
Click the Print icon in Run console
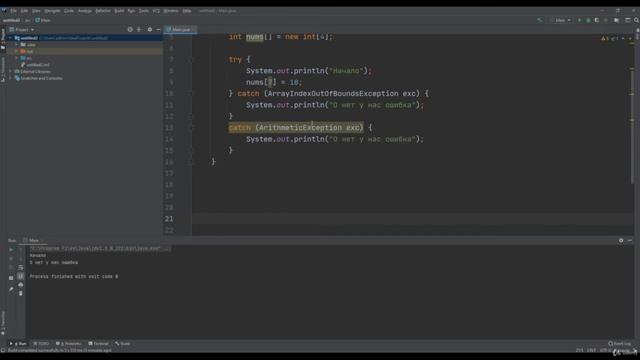[x=21, y=284]
